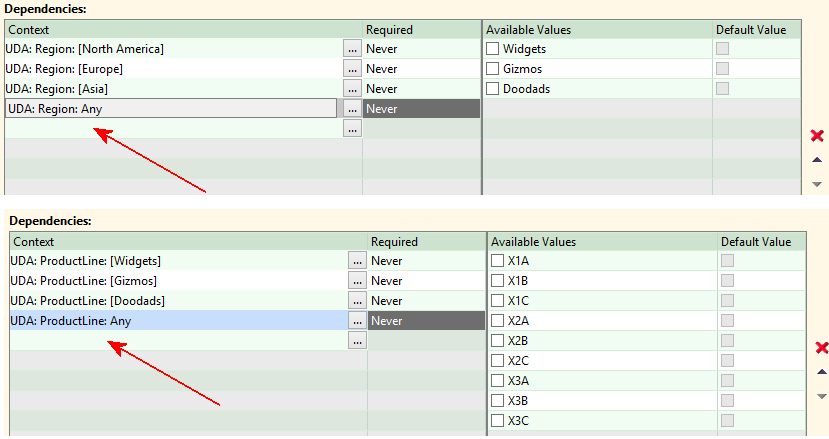The image size is (829, 439).
Task: Click move up arrow in upper panel
Action: click(x=817, y=160)
